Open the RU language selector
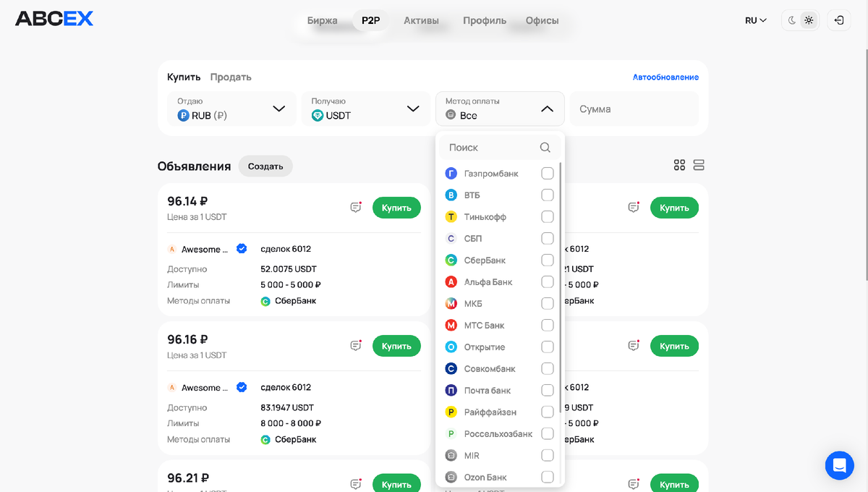Image resolution: width=868 pixels, height=492 pixels. (756, 20)
